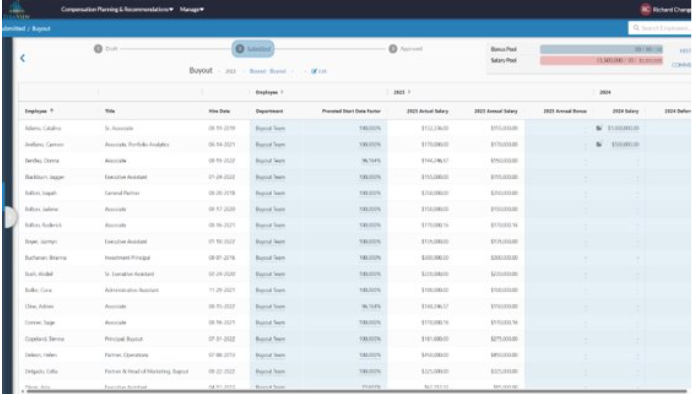Expand the 2023 column group arrow
692x394 pixels.
coord(409,92)
